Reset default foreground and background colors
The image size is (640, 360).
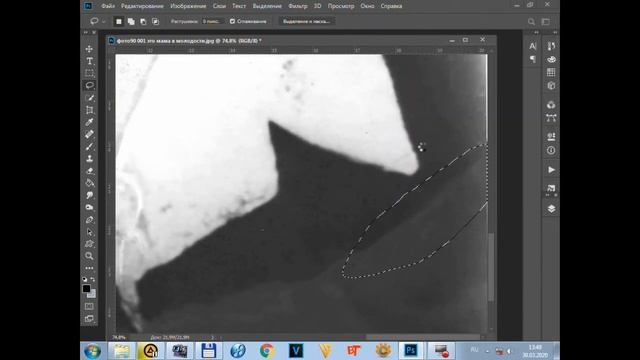point(85,280)
